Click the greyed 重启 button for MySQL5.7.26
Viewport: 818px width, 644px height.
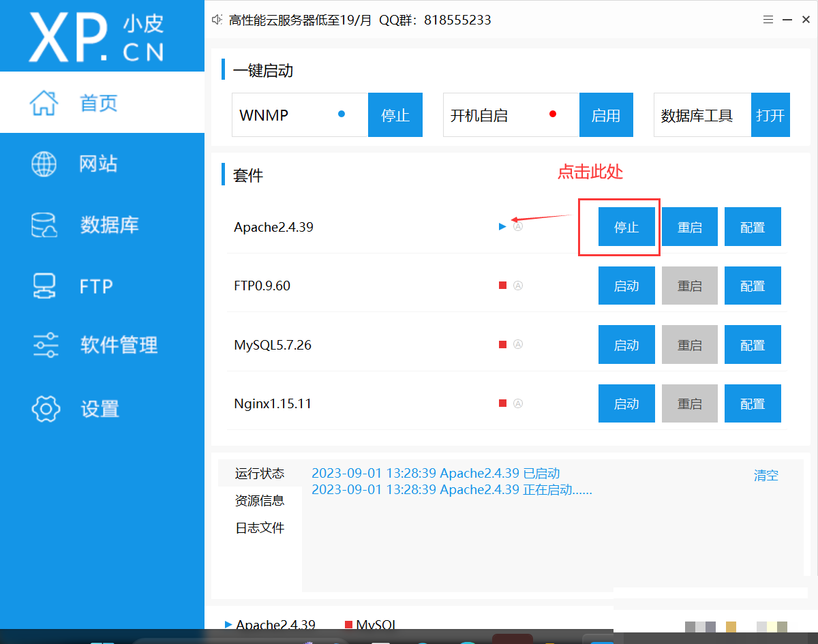pyautogui.click(x=690, y=345)
